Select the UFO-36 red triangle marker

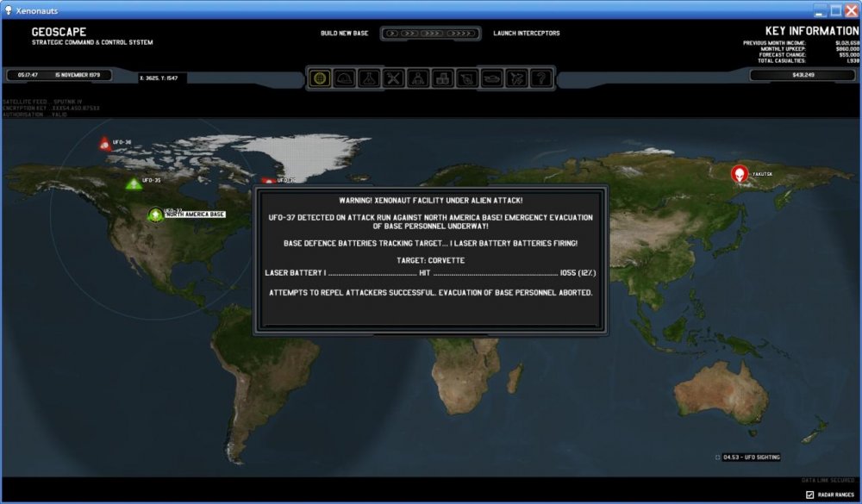point(104,144)
